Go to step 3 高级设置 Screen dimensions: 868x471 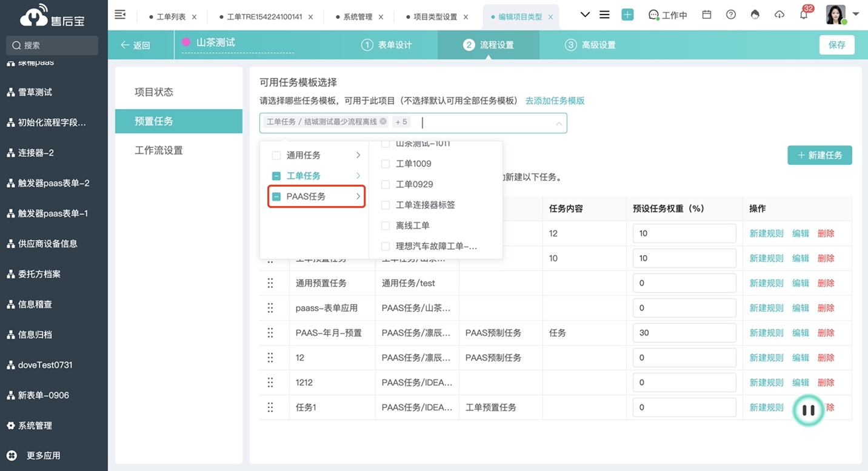click(590, 45)
